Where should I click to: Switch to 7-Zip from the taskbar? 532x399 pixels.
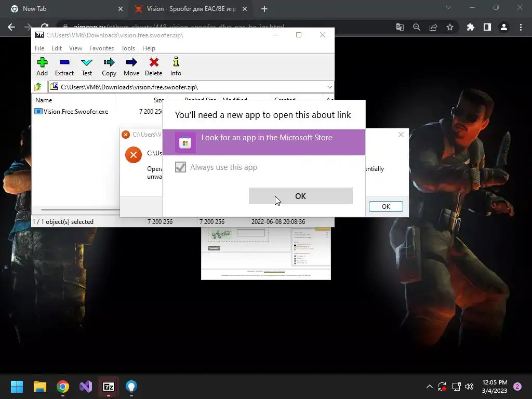109,387
